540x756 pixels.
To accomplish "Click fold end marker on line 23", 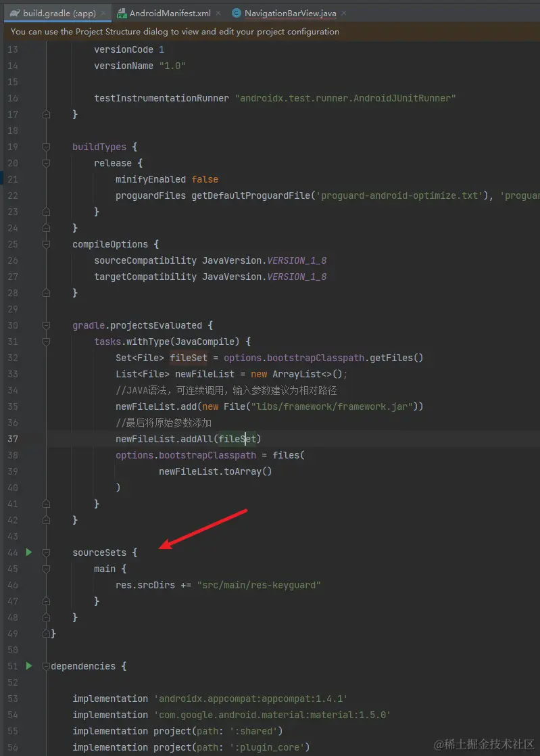I will click(46, 212).
